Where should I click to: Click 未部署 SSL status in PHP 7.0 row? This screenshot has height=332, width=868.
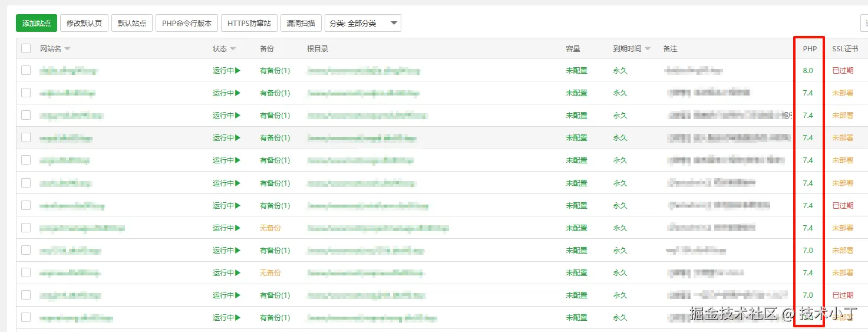point(843,251)
